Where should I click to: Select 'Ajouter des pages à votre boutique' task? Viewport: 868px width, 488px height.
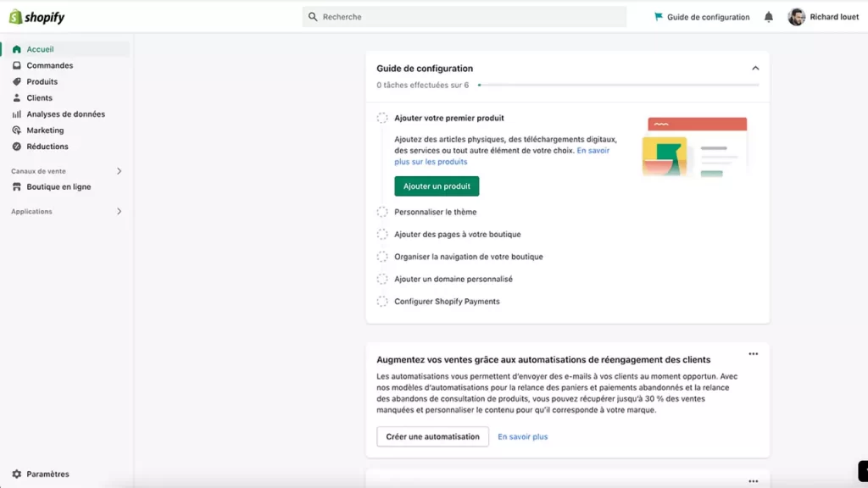[x=457, y=234]
